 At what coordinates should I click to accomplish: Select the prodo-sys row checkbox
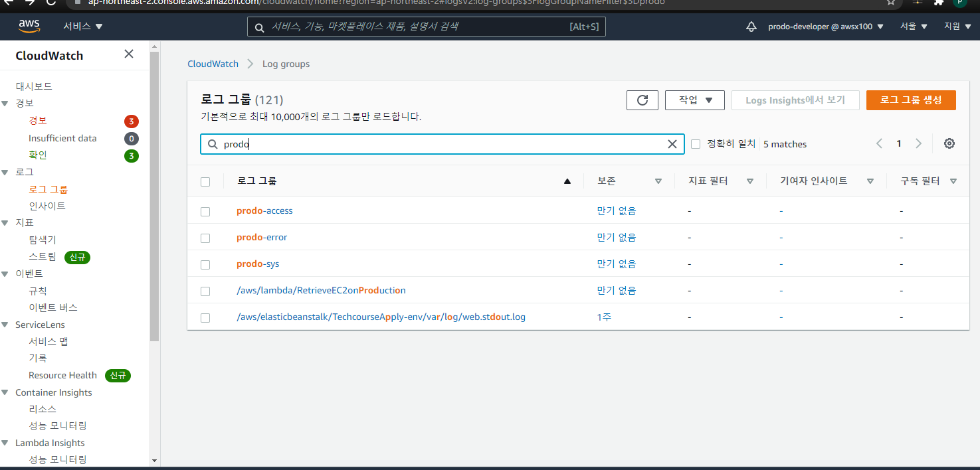click(x=205, y=264)
